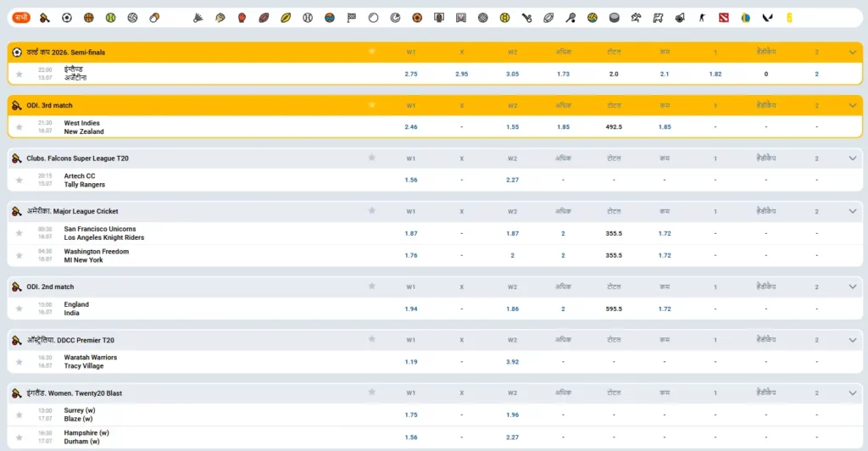Select the ice hockey puck icon

pyautogui.click(x=615, y=18)
